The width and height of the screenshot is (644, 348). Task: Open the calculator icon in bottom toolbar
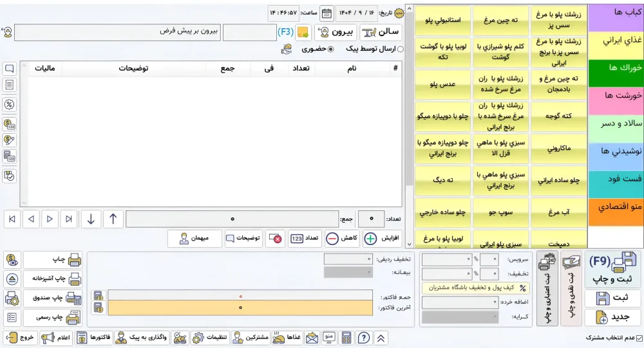coord(346,338)
